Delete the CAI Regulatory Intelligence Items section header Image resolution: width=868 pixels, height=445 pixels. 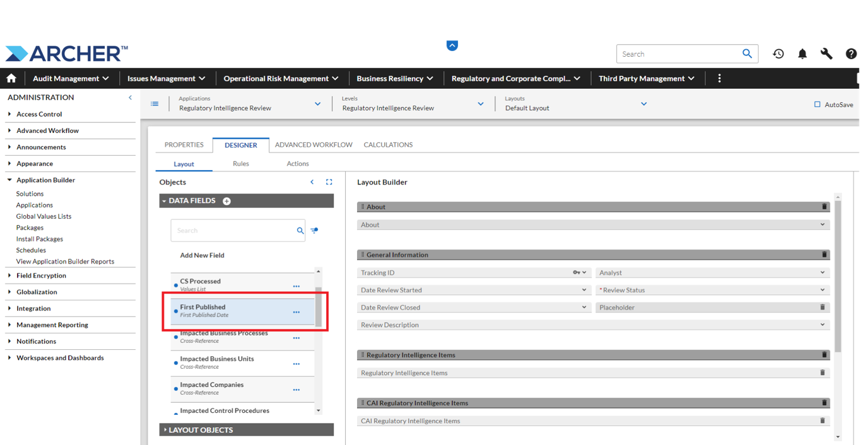pos(824,403)
